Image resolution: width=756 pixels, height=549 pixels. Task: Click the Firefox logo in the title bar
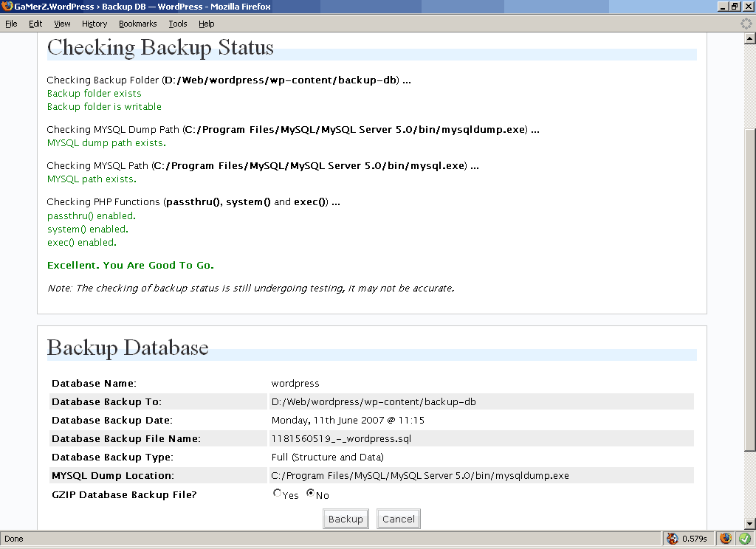[7, 7]
